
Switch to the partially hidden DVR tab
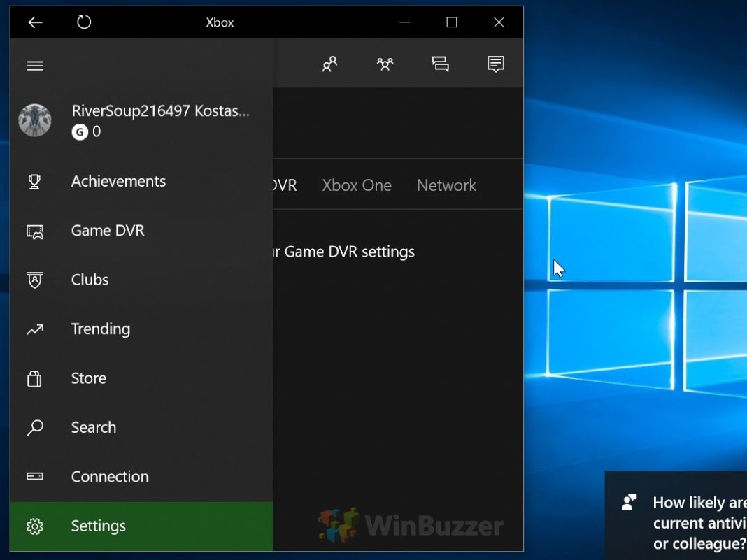click(x=285, y=185)
